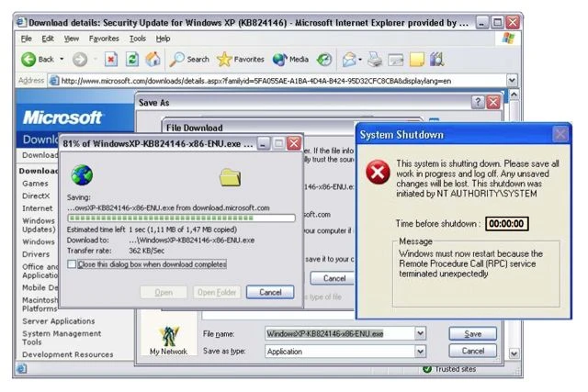Click the Print toolbar icon

(375, 59)
